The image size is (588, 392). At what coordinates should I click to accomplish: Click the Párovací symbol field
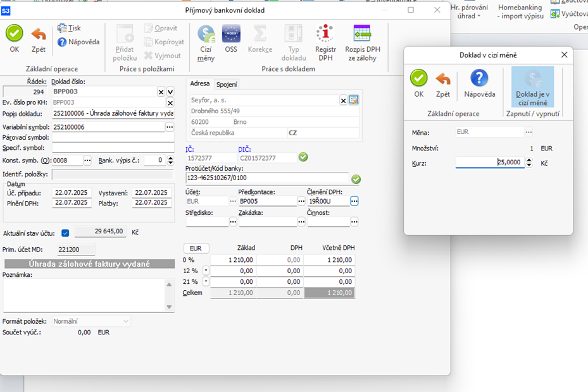113,138
